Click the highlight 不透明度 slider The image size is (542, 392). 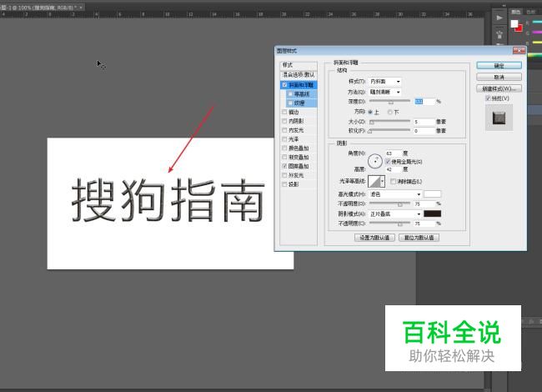pos(389,204)
